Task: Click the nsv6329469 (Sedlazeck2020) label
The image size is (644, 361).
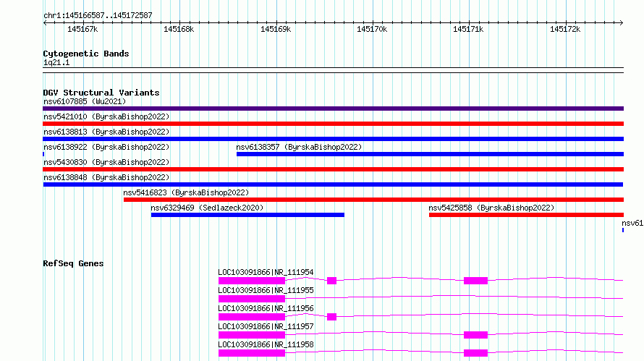Action: click(207, 208)
